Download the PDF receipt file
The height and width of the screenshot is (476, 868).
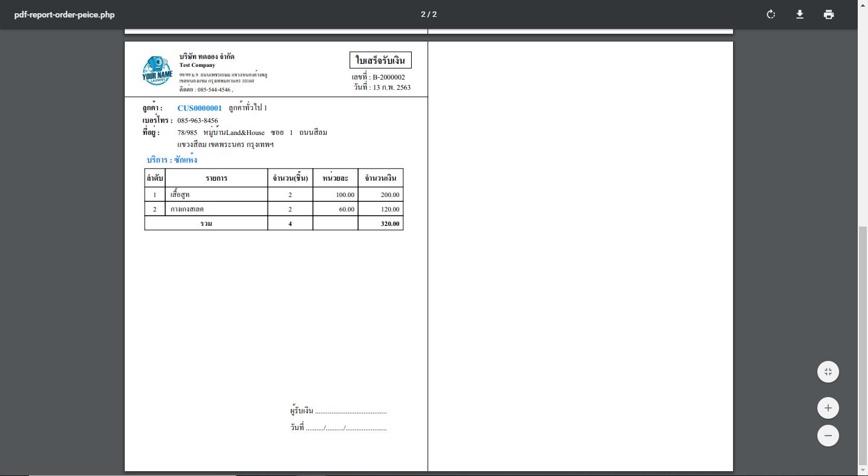click(800, 14)
